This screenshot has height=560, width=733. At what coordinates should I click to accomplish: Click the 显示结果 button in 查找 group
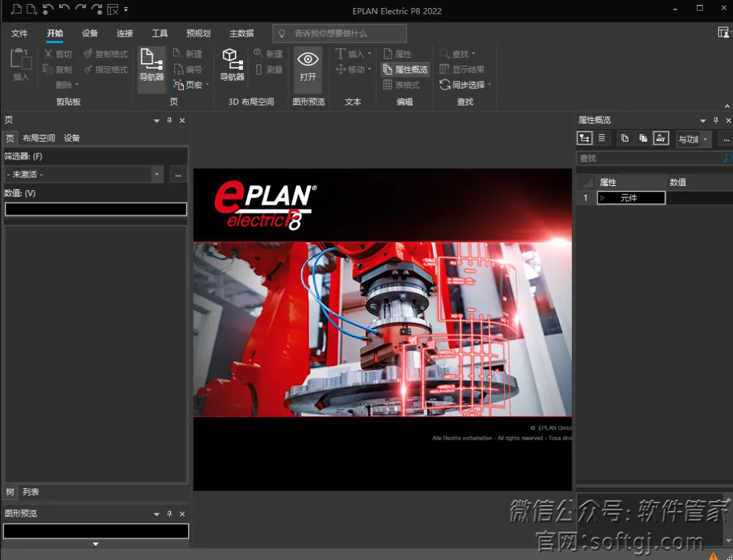(x=465, y=69)
